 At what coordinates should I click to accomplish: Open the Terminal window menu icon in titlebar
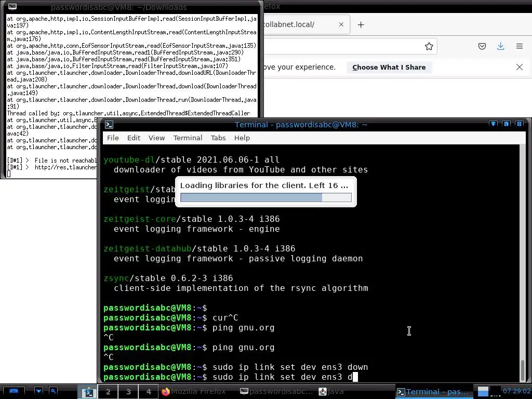pyautogui.click(x=109, y=125)
